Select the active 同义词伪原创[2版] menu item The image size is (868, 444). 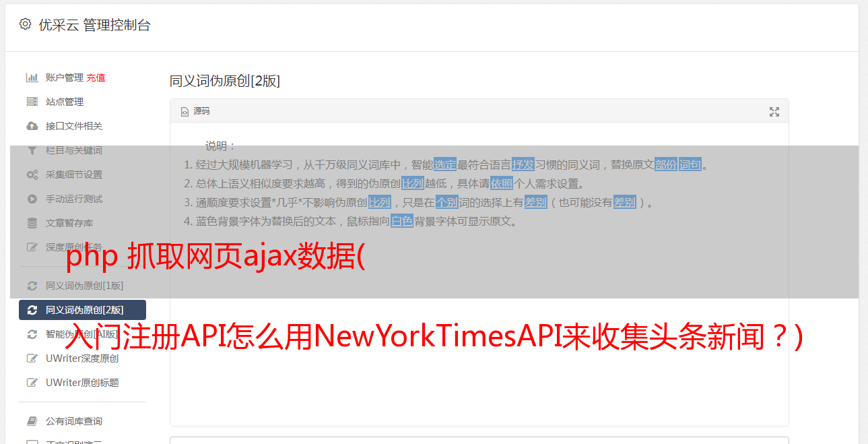82,310
